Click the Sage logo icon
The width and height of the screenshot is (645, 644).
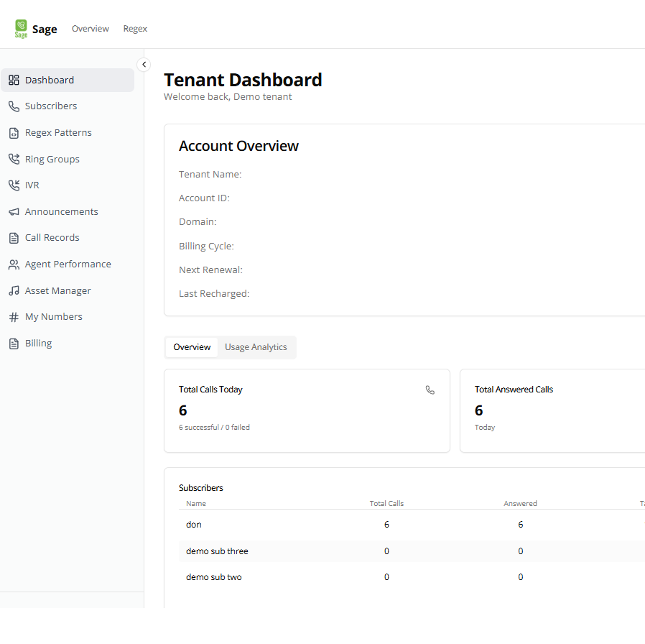click(21, 29)
